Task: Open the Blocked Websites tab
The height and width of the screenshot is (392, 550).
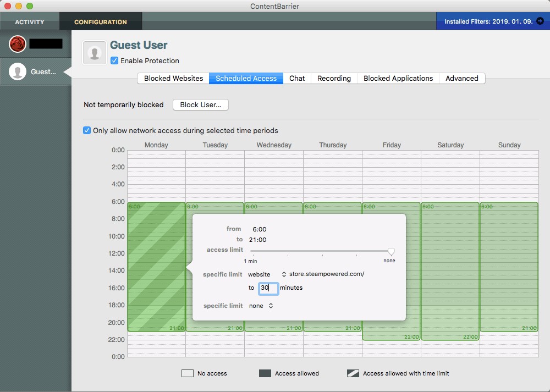Action: point(173,78)
